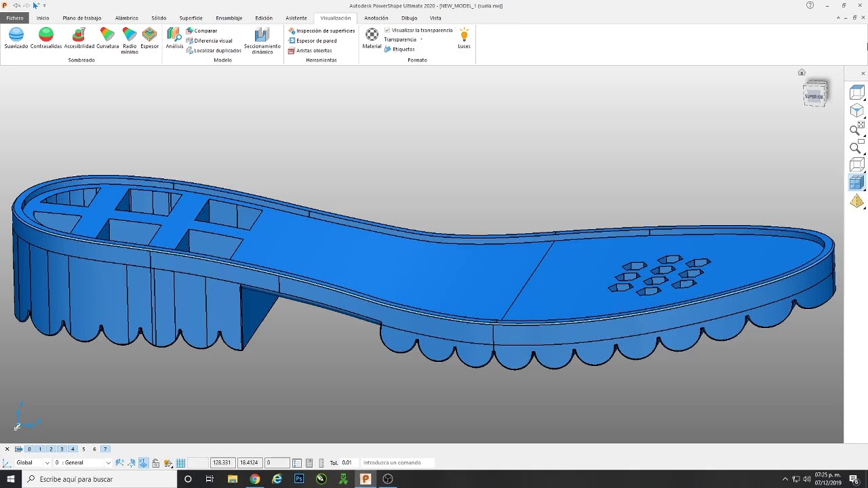Start Seccionamiento dinámico sectioning
This screenshot has width=868, height=488.
[x=262, y=40]
